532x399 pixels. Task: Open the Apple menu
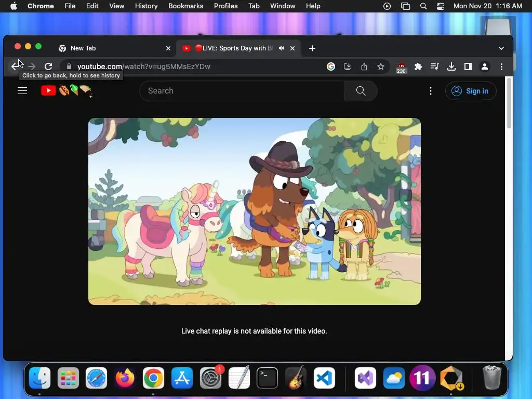pos(14,6)
